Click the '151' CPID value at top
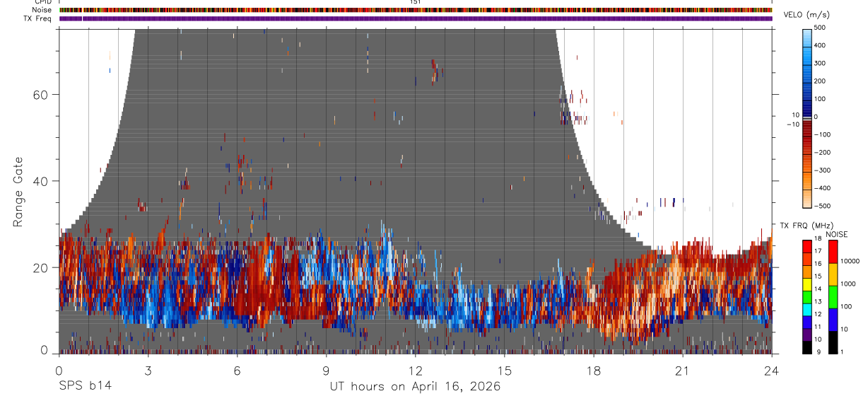The height and width of the screenshot is (401, 868). tap(416, 2)
